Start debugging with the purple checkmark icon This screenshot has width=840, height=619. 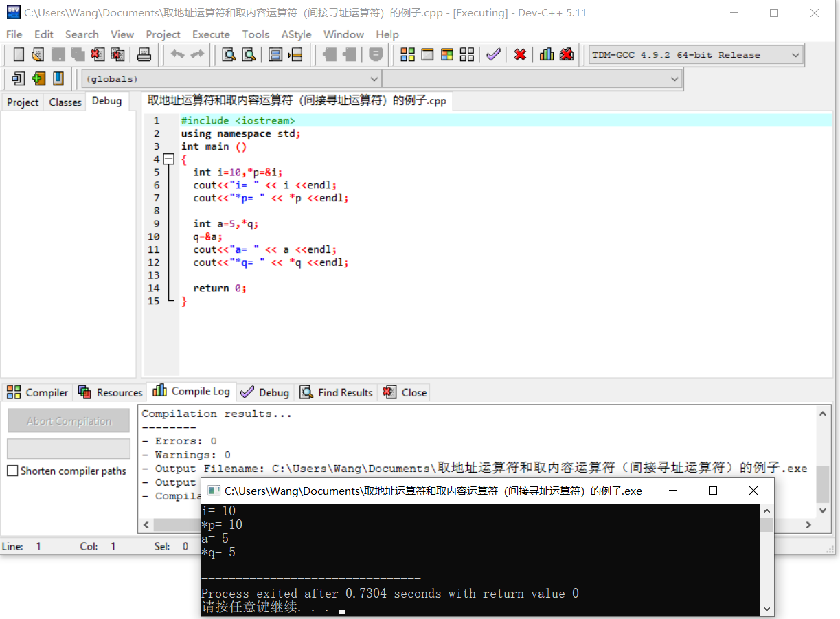pos(493,55)
